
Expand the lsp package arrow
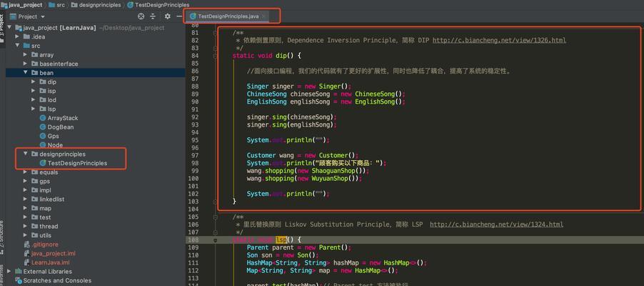click(x=34, y=109)
